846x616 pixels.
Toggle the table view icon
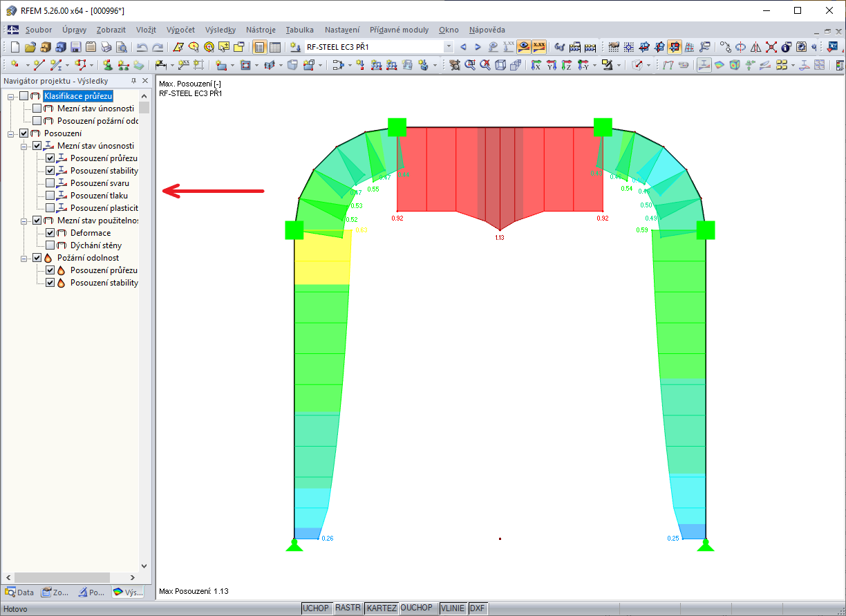pyautogui.click(x=274, y=47)
